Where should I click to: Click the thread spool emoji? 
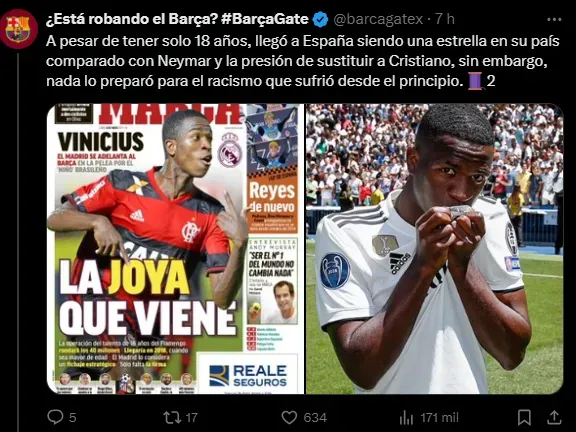[x=475, y=81]
